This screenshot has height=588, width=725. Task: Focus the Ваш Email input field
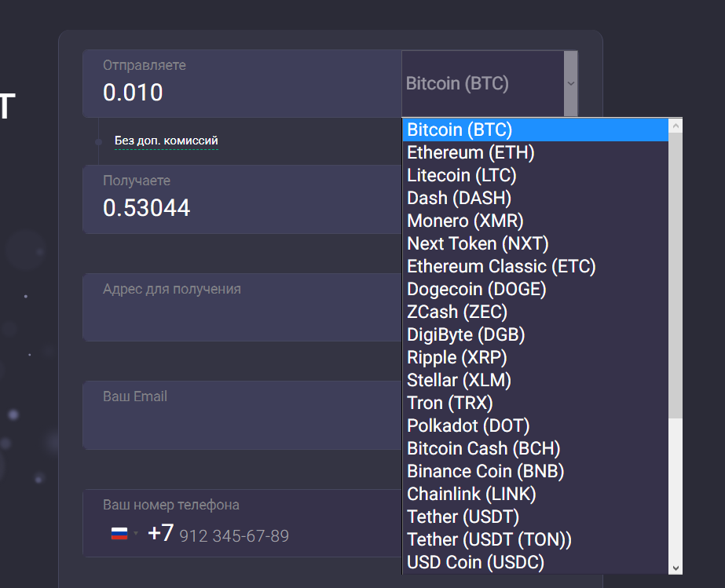coord(242,415)
